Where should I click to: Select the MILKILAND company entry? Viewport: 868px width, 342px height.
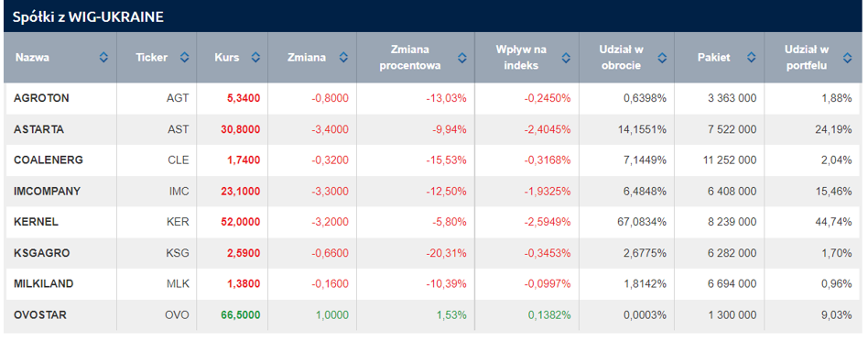click(44, 284)
